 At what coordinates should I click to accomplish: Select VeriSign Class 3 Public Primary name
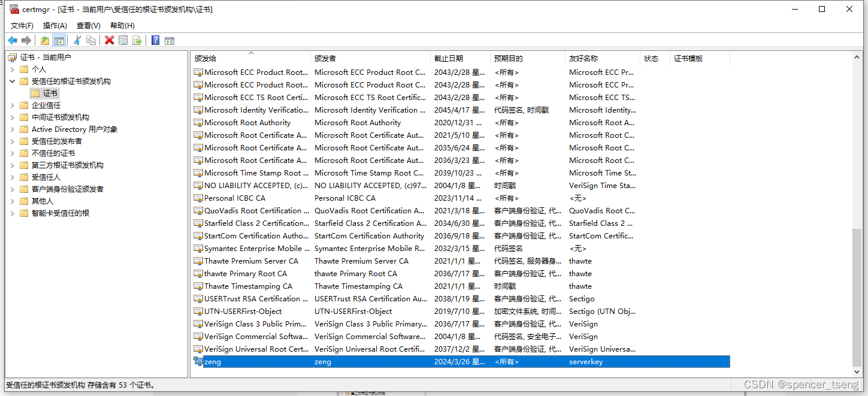tap(256, 324)
